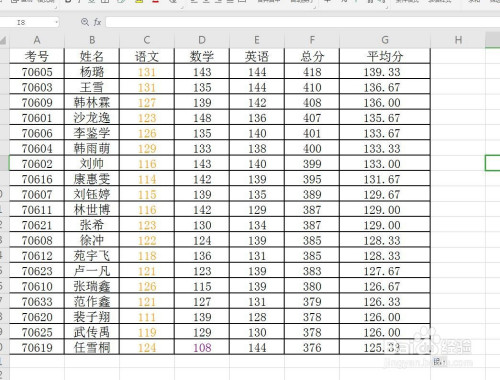Click the total score cell 418

312,72
